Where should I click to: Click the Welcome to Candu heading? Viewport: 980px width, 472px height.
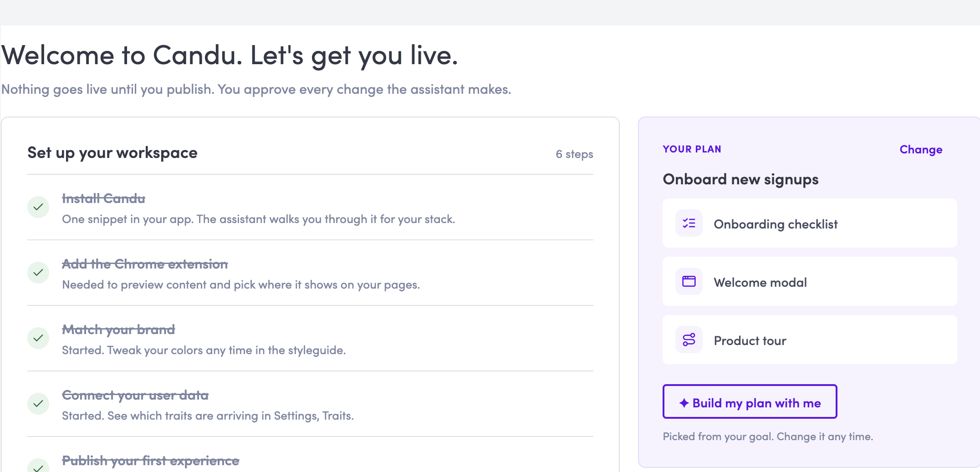230,56
